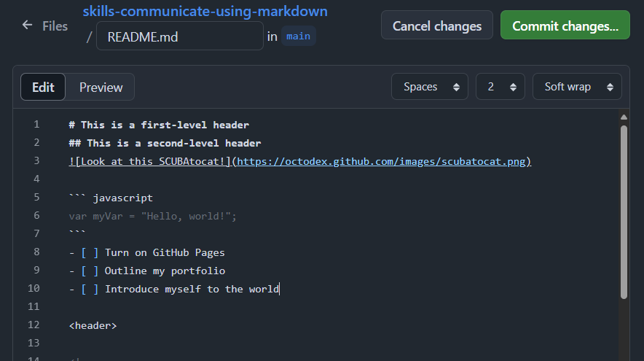Click the README.md filename field

180,36
